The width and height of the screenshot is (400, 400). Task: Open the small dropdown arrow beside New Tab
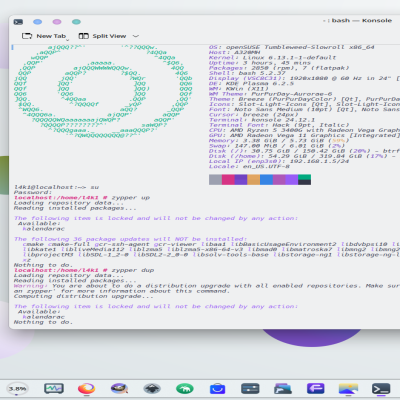click(68, 40)
